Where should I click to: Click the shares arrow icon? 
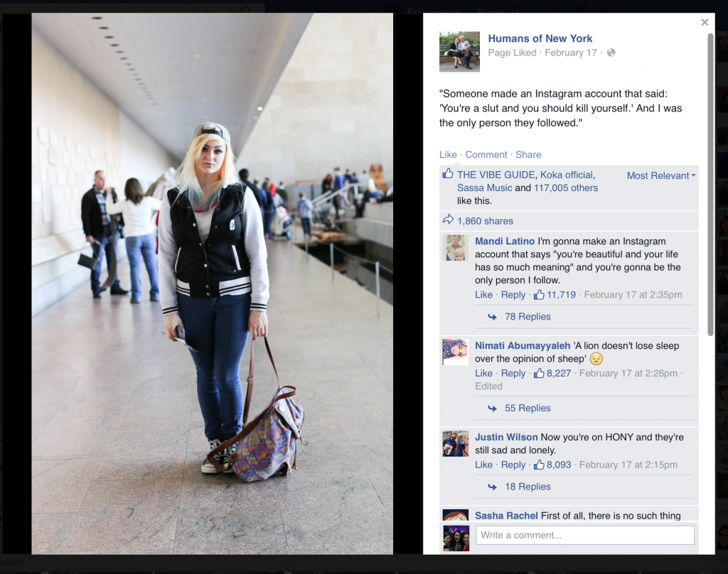448,220
